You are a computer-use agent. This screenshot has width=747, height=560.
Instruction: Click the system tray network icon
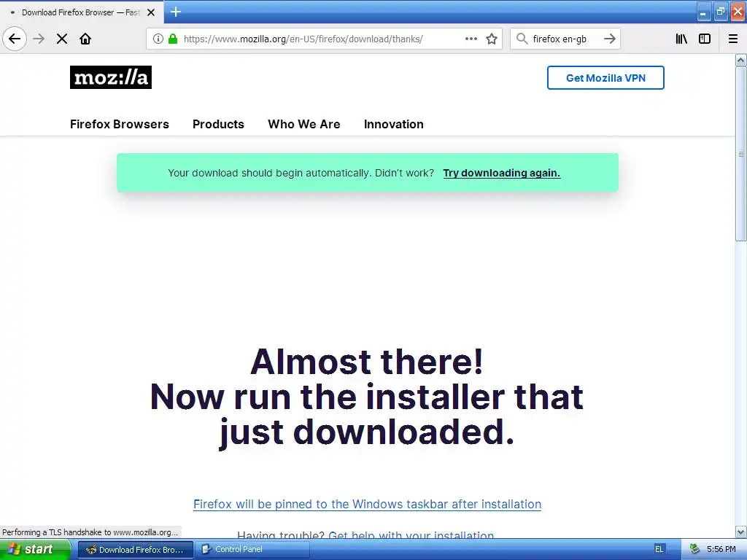(x=694, y=550)
